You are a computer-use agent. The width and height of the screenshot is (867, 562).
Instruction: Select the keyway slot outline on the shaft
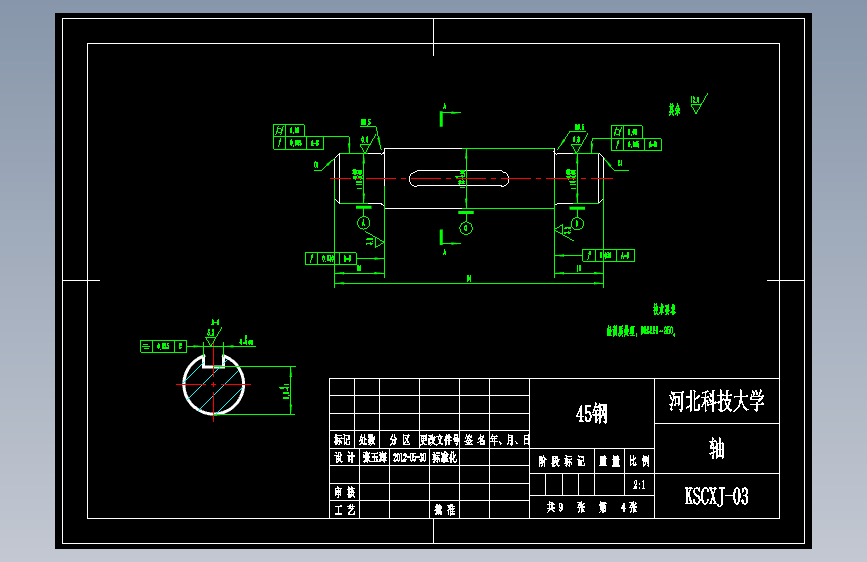[x=459, y=179]
